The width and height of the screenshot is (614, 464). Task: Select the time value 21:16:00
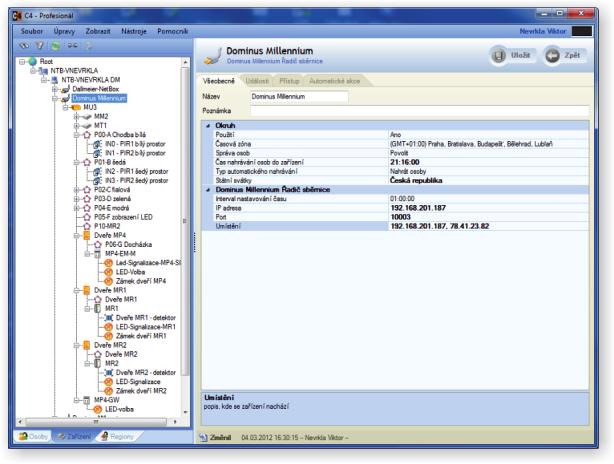point(405,162)
